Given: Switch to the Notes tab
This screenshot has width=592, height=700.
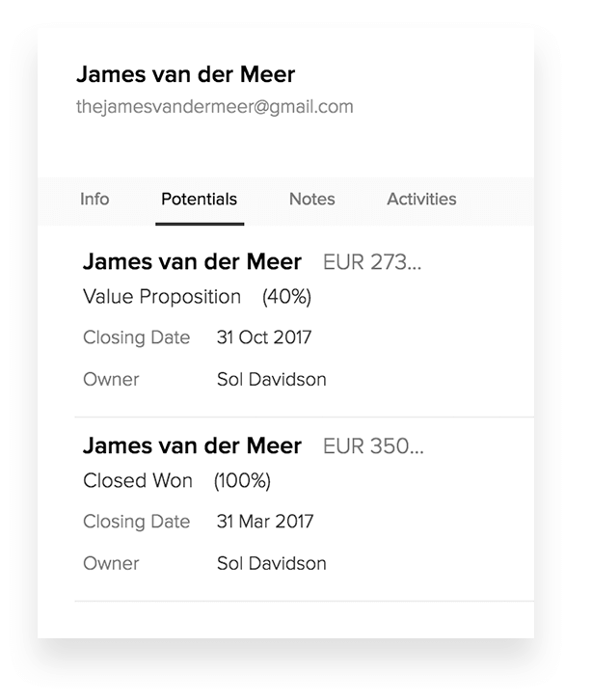Looking at the screenshot, I should 311,200.
